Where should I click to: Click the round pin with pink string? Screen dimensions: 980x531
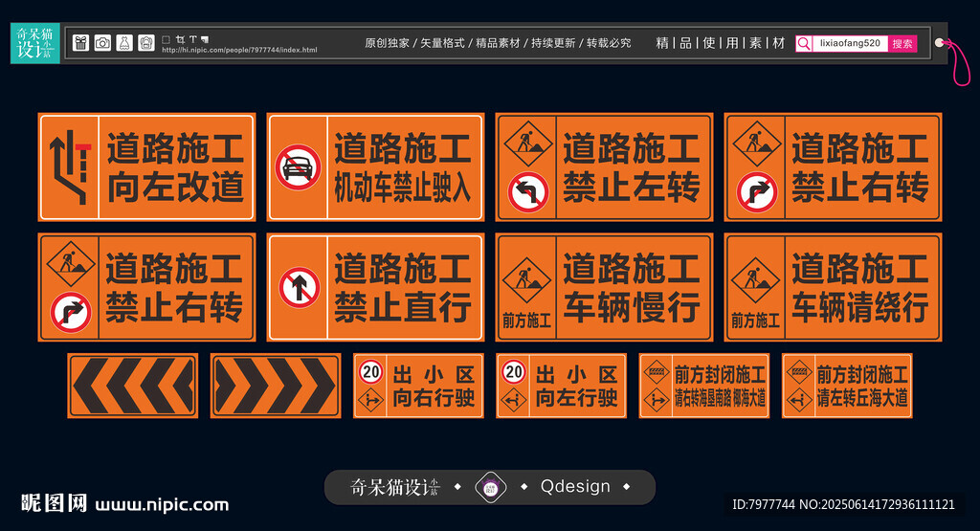940,42
